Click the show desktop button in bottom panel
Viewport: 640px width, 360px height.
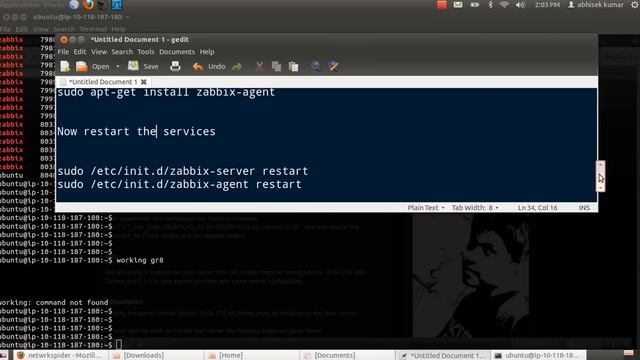click(4, 356)
